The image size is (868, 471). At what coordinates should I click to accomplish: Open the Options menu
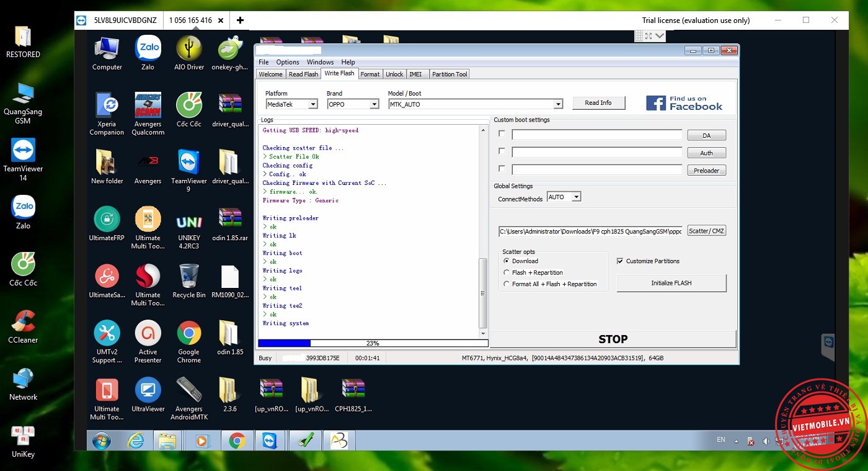288,62
